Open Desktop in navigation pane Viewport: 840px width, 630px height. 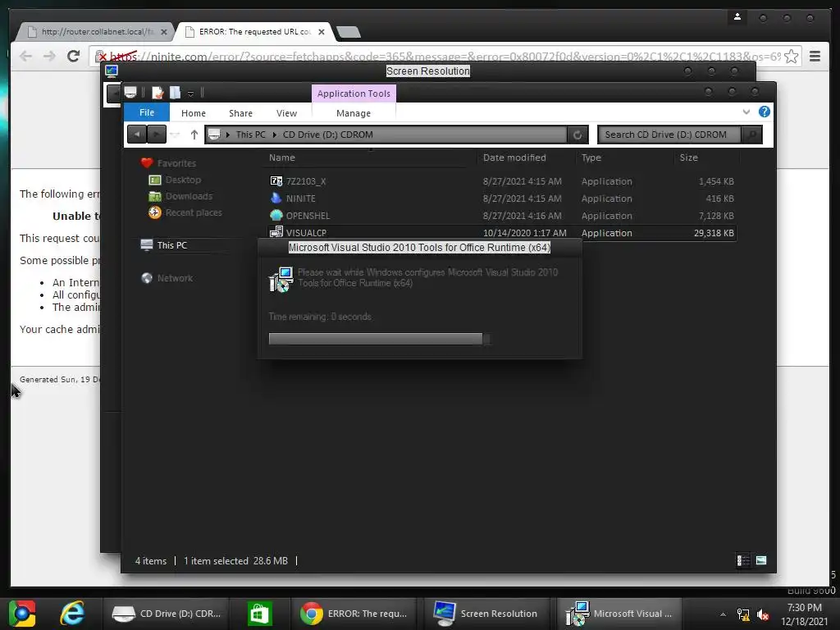point(183,180)
